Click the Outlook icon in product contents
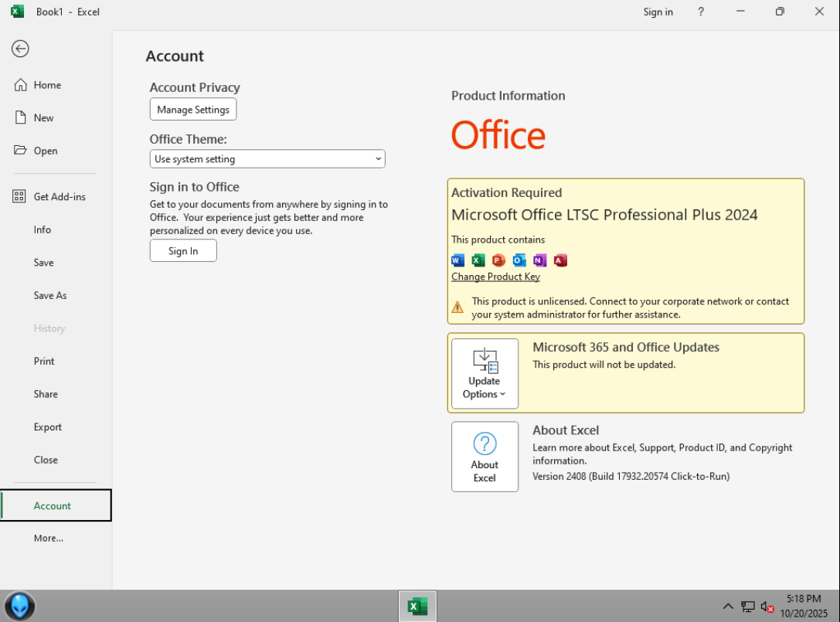Image resolution: width=840 pixels, height=622 pixels. 519,260
